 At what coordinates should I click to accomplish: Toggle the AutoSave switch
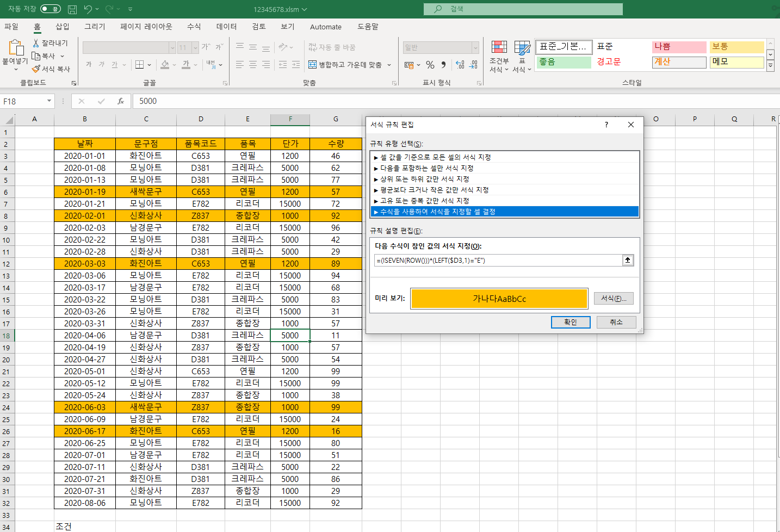pyautogui.click(x=51, y=9)
